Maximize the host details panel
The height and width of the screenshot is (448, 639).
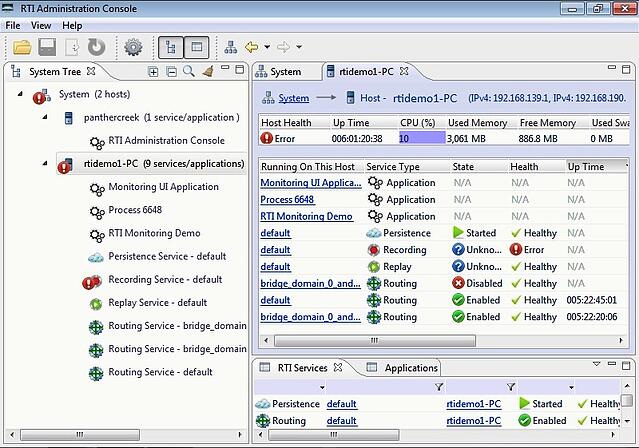pos(626,69)
